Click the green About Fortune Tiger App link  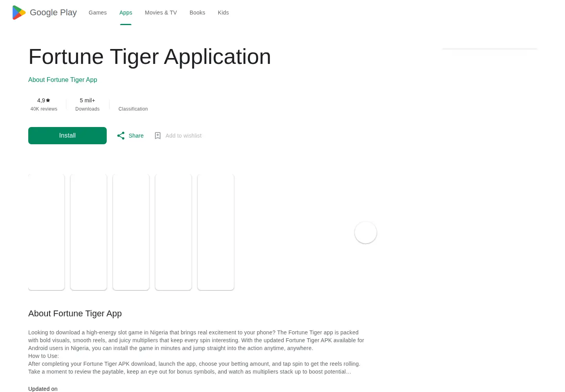click(63, 80)
